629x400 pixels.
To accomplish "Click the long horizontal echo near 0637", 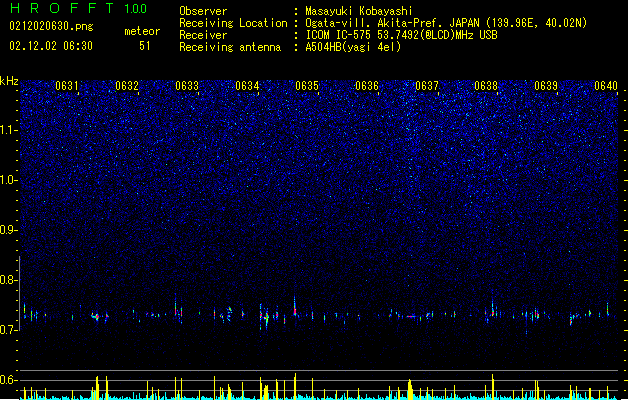I will [412, 317].
